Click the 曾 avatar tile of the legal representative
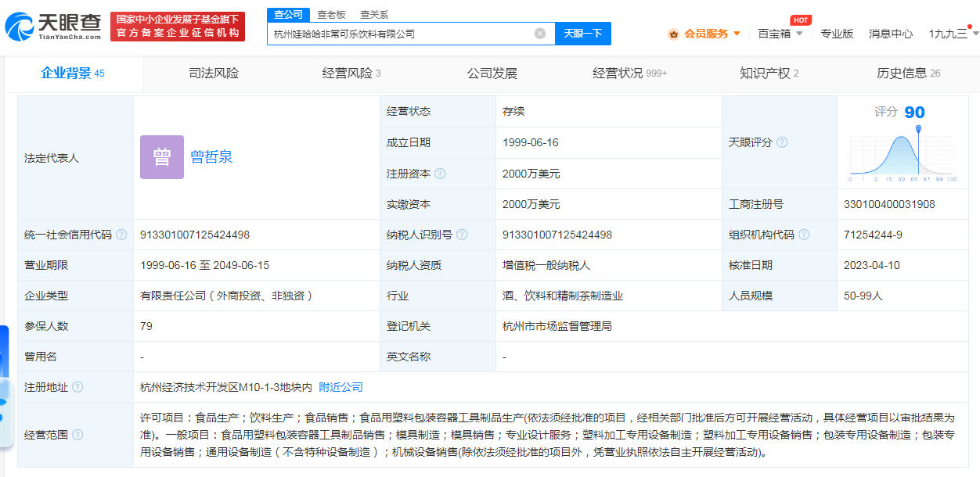 click(162, 157)
